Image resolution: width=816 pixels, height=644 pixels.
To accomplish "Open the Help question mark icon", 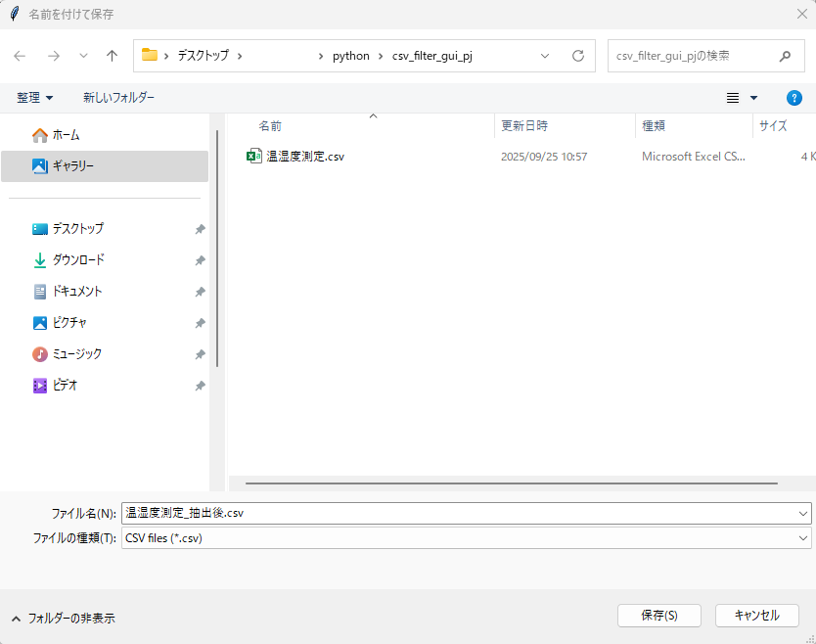I will 794,98.
